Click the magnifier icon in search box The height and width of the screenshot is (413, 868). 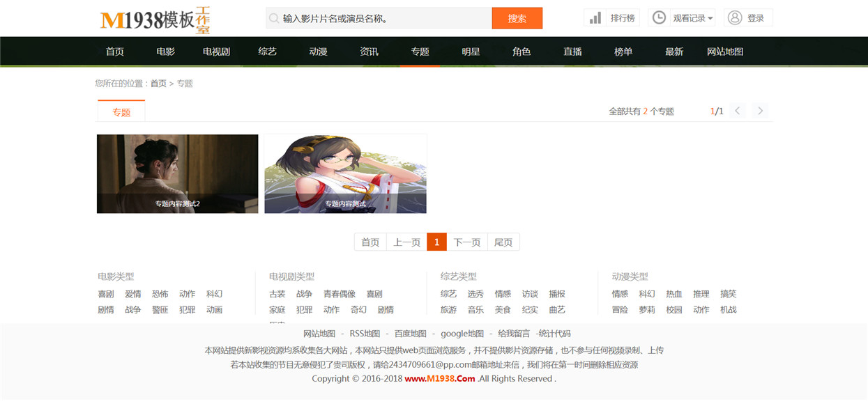coord(274,19)
